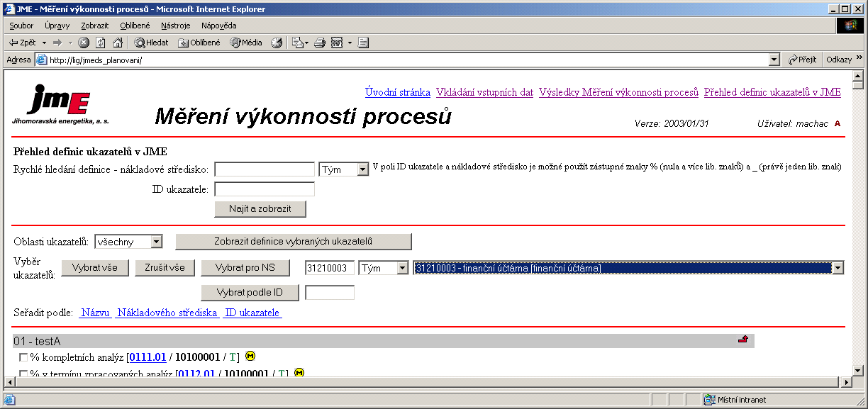Click the Home page icon
The height and width of the screenshot is (409, 868).
[118, 43]
